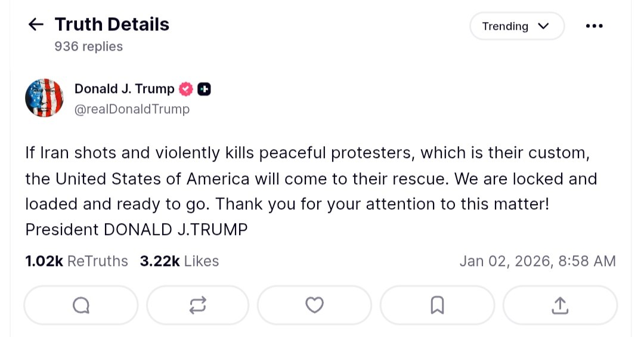Go back using the left arrow
Viewport: 644px width, 337px height.
[x=36, y=24]
